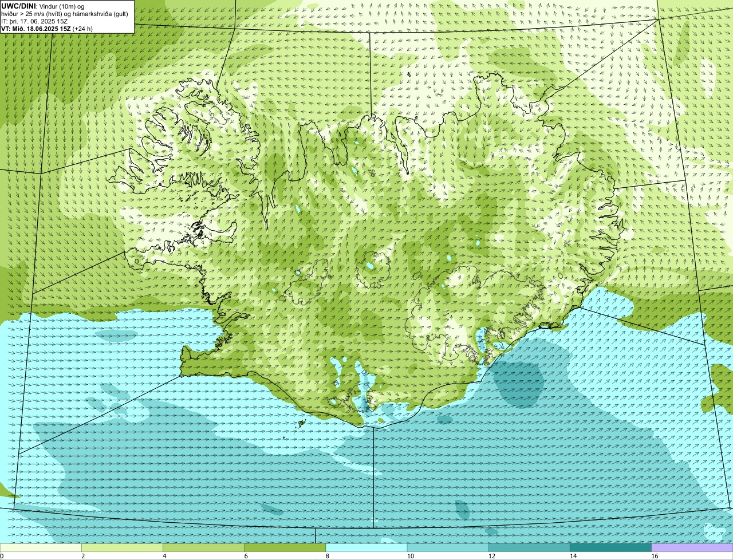Click the scale label "6"
This screenshot has width=733, height=560.
(246, 556)
